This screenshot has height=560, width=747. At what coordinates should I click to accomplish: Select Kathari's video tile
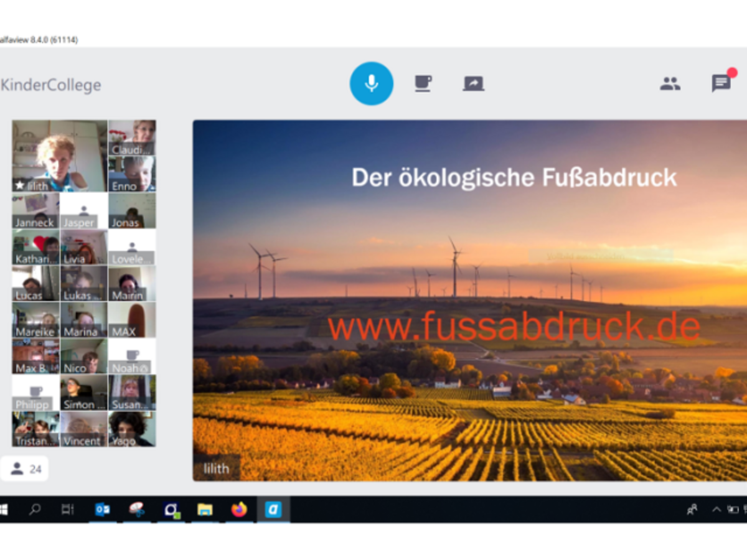tap(35, 248)
